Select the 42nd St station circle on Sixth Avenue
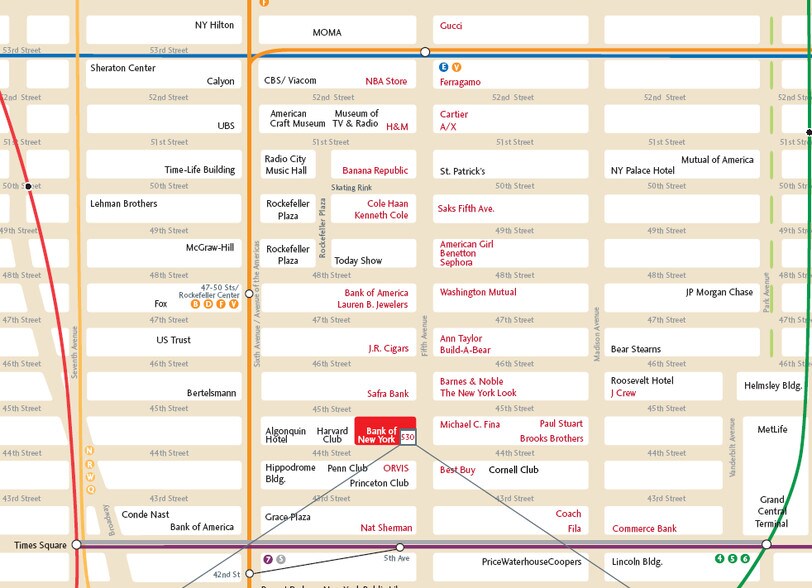This screenshot has height=588, width=812. click(x=250, y=573)
